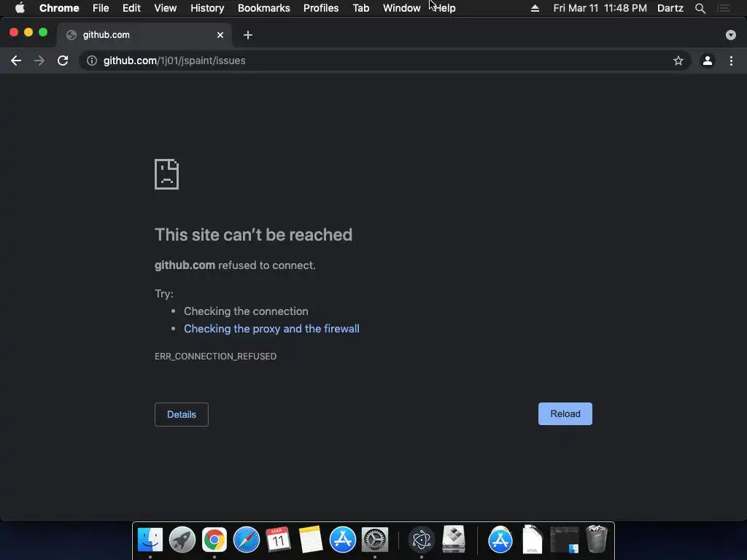Open the Chrome application menu
Viewport: 747px width, 560px height.
[59, 8]
